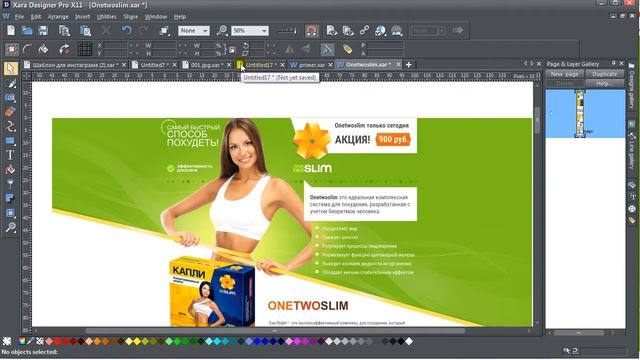Click the Delete X icon in toolbar
640x360 pixels.
106,31
